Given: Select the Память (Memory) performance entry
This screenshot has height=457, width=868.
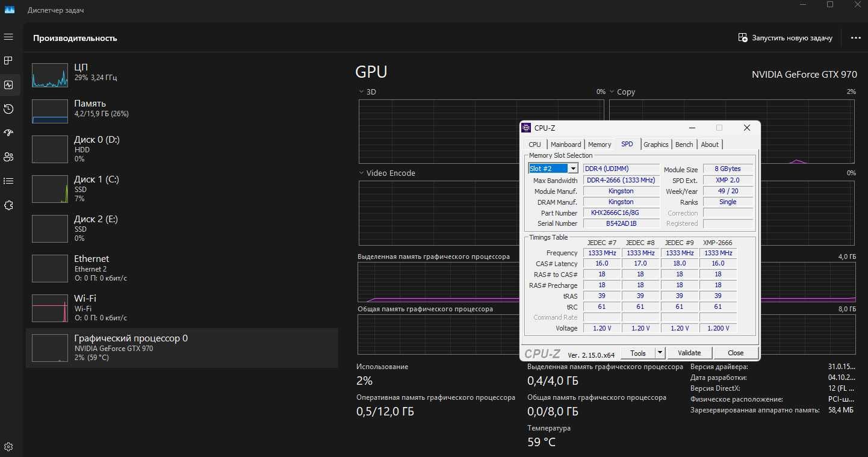Looking at the screenshot, I should 182,111.
